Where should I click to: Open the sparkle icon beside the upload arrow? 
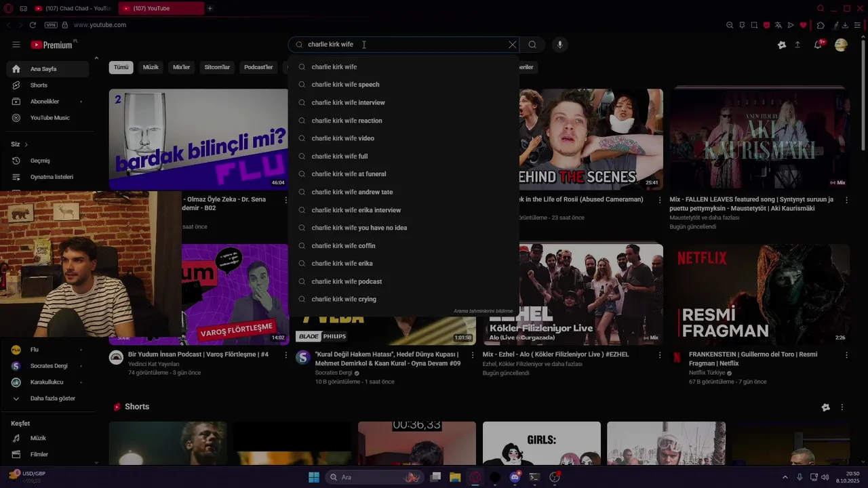pyautogui.click(x=782, y=45)
